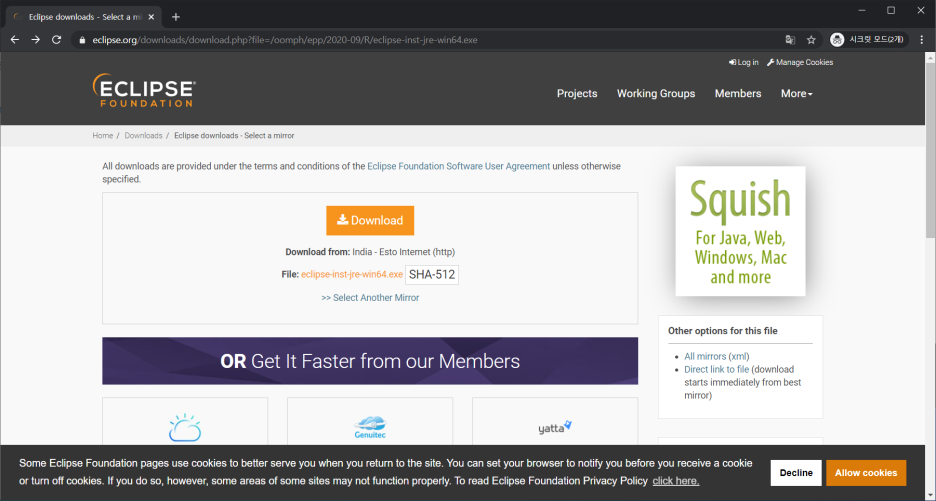Close the Eclipse downloads tab
936x501 pixels.
pos(152,17)
